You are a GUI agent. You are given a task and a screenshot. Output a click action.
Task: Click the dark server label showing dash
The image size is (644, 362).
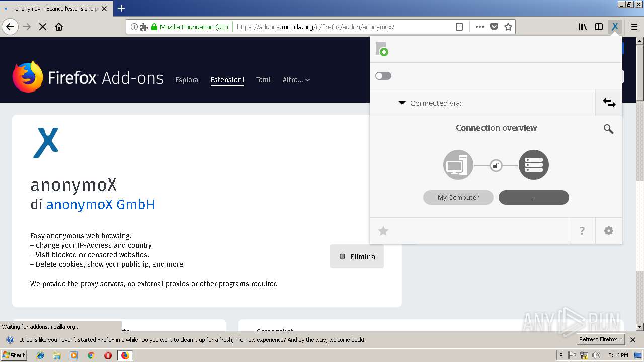click(x=534, y=197)
